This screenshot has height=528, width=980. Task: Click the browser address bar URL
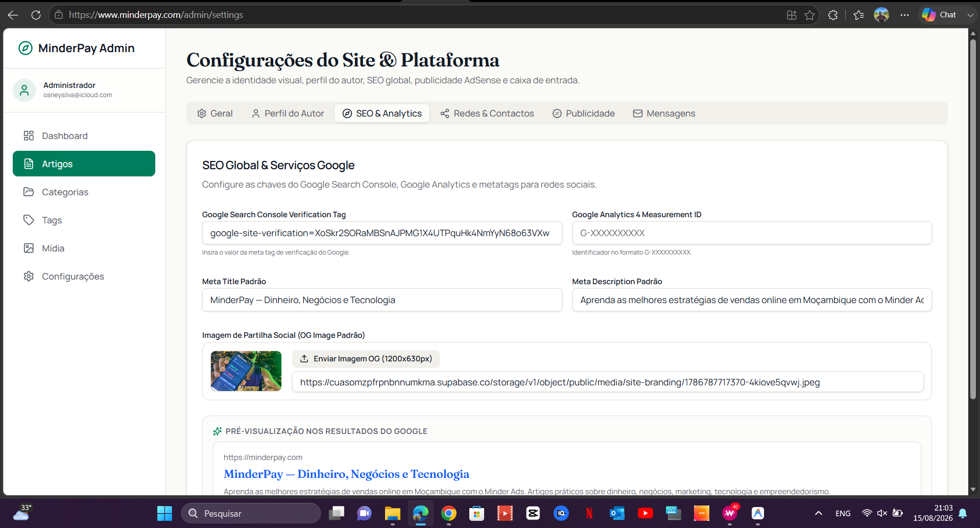click(156, 15)
